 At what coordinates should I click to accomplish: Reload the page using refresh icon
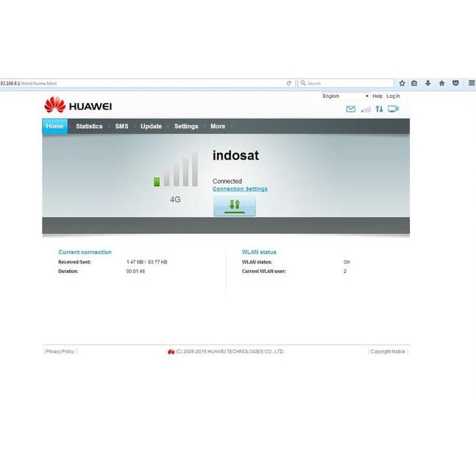289,84
